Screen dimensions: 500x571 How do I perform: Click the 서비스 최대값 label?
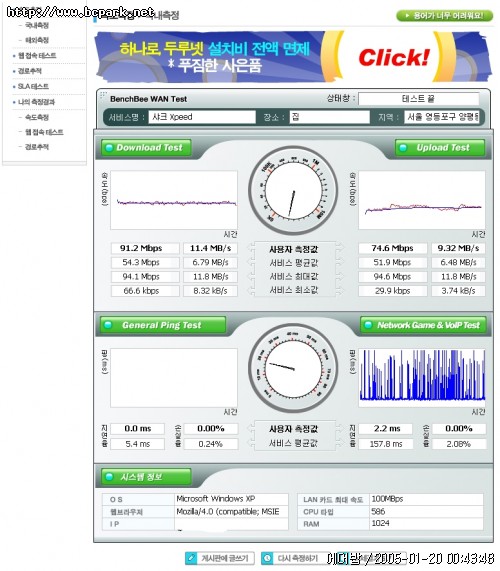pos(294,277)
